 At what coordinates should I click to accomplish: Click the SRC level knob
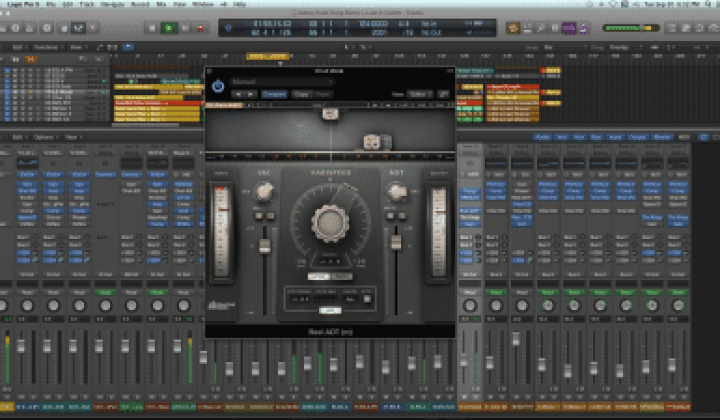pyautogui.click(x=265, y=194)
